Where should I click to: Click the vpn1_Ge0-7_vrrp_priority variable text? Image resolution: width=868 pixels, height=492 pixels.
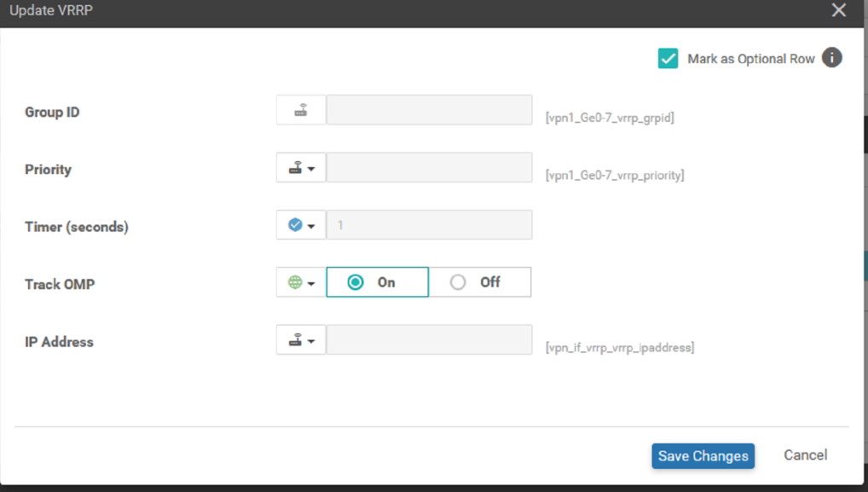coord(615,176)
